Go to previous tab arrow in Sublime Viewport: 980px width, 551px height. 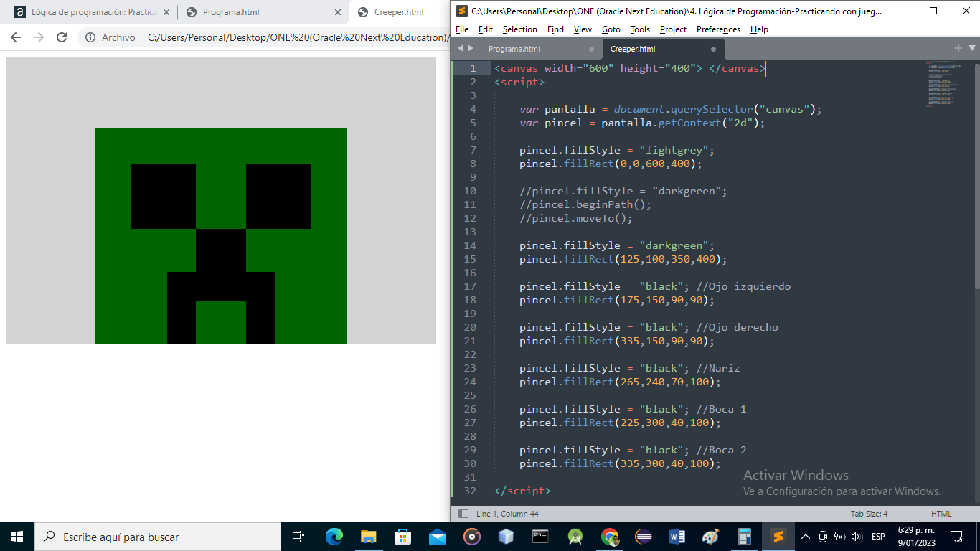pos(461,48)
